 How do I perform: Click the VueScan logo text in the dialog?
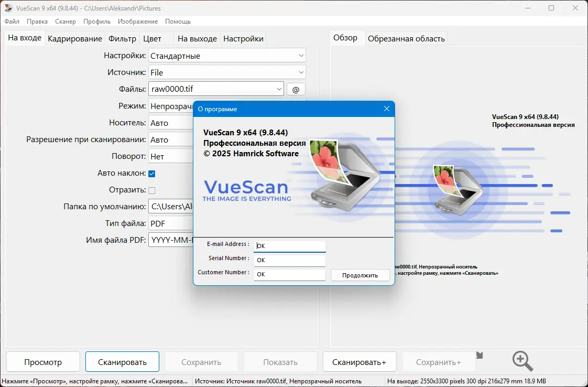coord(246,187)
